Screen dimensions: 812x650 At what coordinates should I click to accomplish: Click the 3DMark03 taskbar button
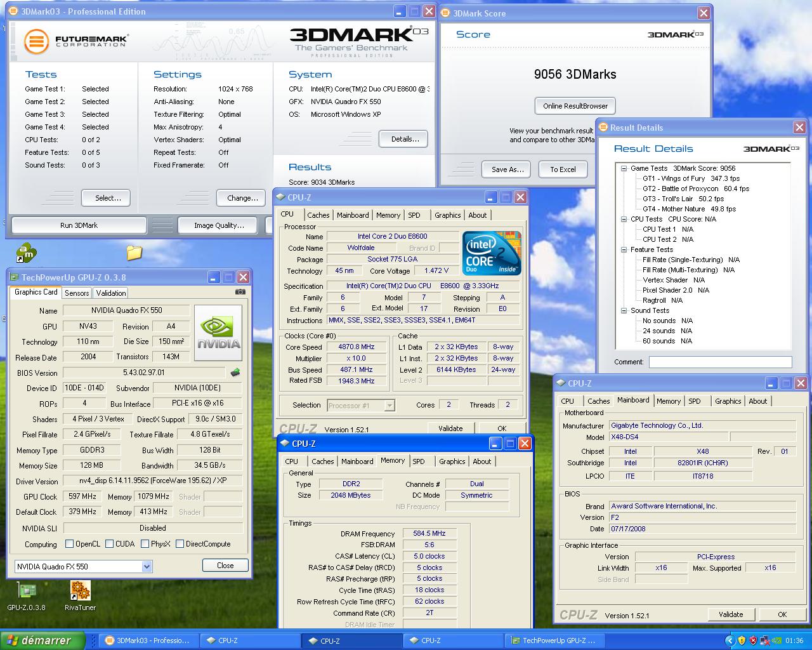tap(147, 641)
